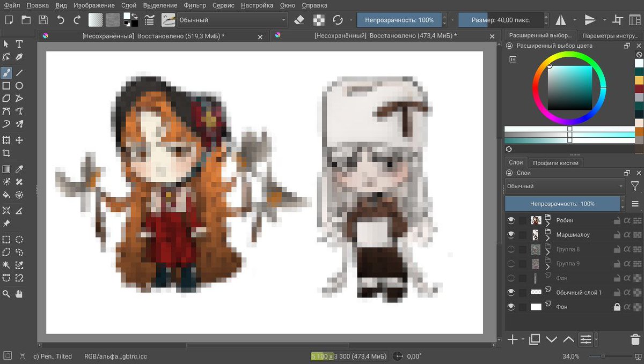The height and width of the screenshot is (364, 644).
Task: Open the Фильтр menu
Action: point(194,5)
